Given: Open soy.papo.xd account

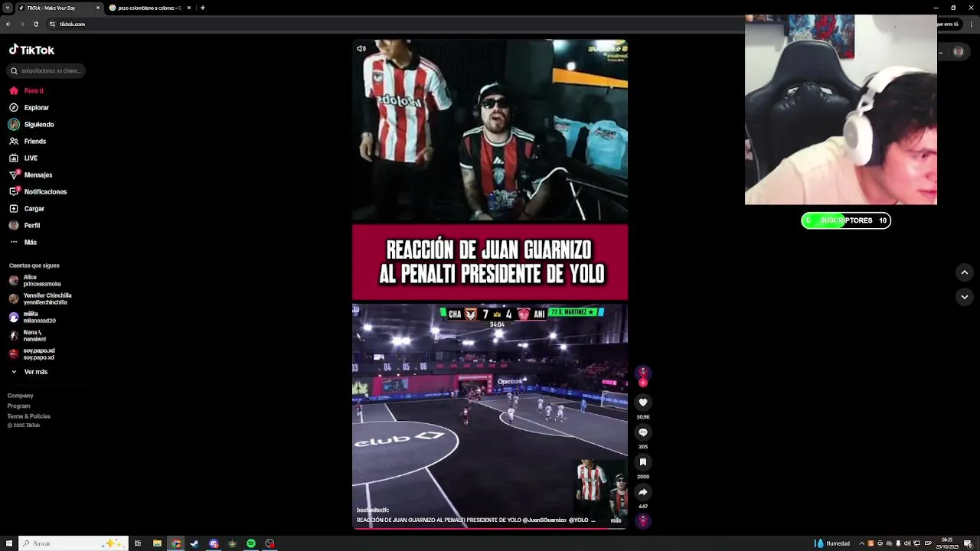Looking at the screenshot, I should pyautogui.click(x=31, y=354).
